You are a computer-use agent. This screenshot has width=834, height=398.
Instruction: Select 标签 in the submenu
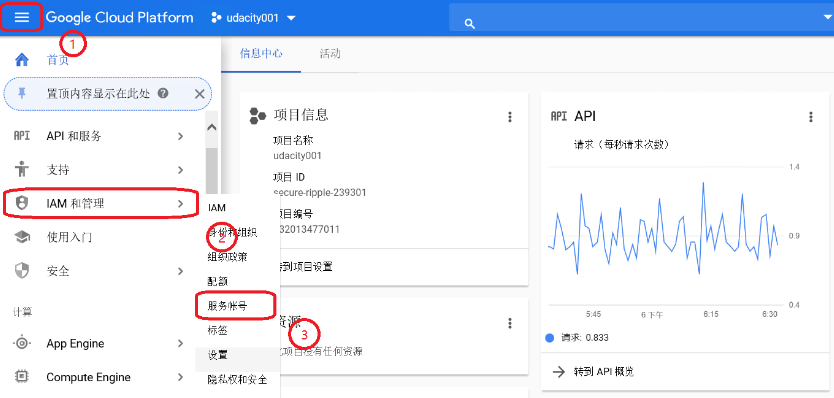(218, 330)
